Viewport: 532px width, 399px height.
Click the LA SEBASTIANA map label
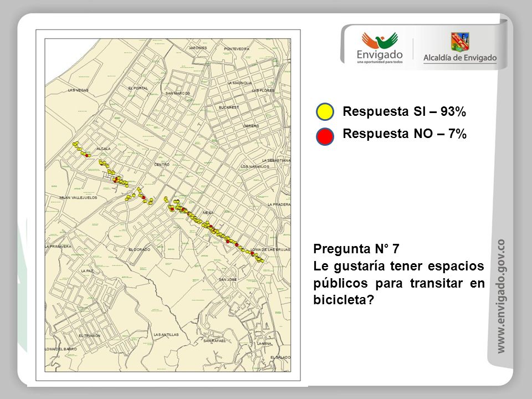(x=276, y=160)
